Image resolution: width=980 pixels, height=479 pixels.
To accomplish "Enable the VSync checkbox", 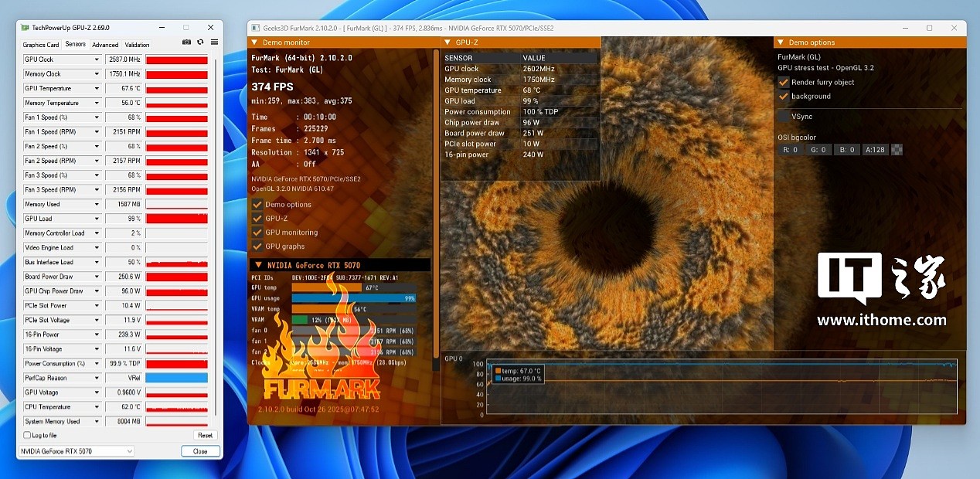I will coord(784,117).
